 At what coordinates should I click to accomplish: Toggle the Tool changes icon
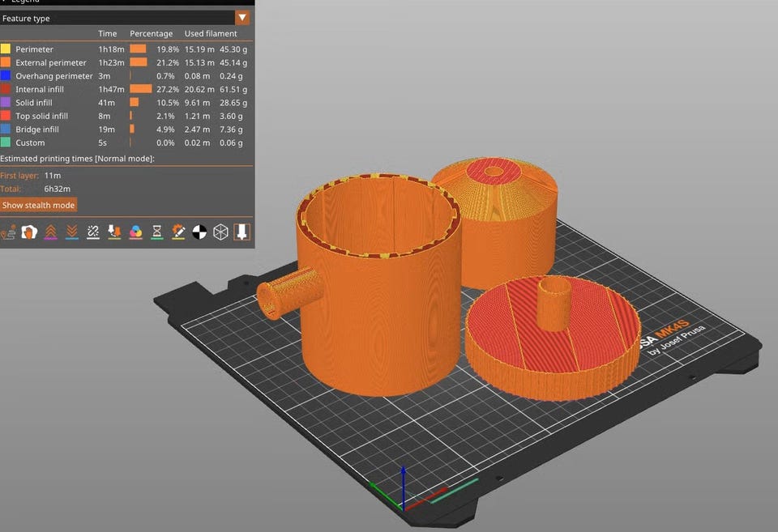click(x=114, y=232)
